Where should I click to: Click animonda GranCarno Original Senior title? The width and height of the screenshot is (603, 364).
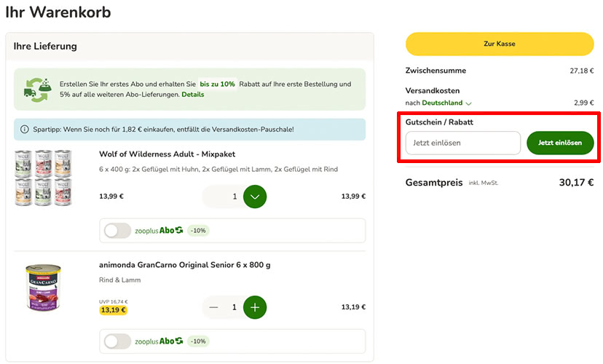184,265
